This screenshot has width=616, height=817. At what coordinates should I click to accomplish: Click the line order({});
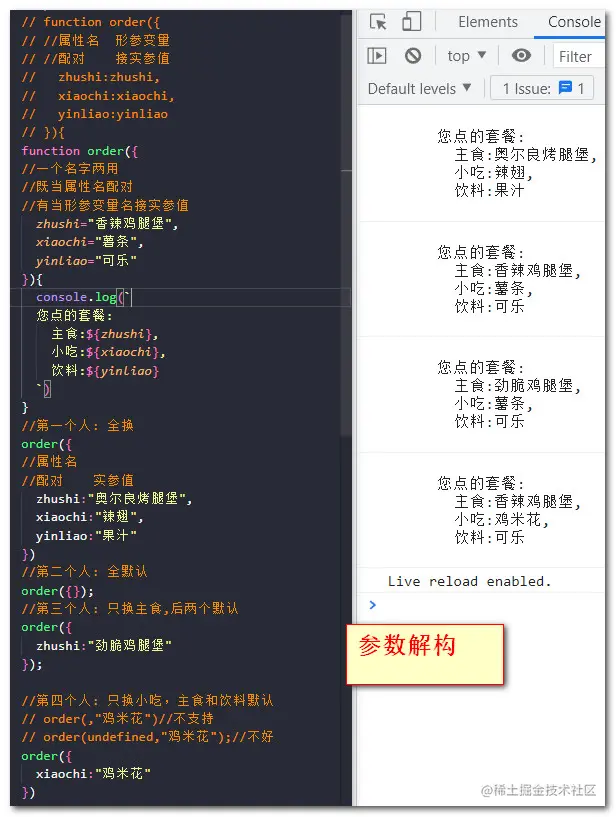click(58, 591)
